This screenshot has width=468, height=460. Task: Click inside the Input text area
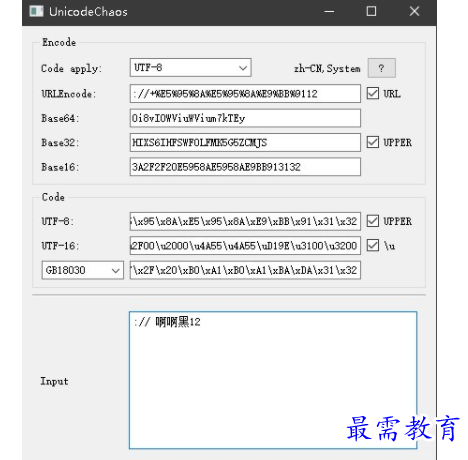tap(273, 380)
